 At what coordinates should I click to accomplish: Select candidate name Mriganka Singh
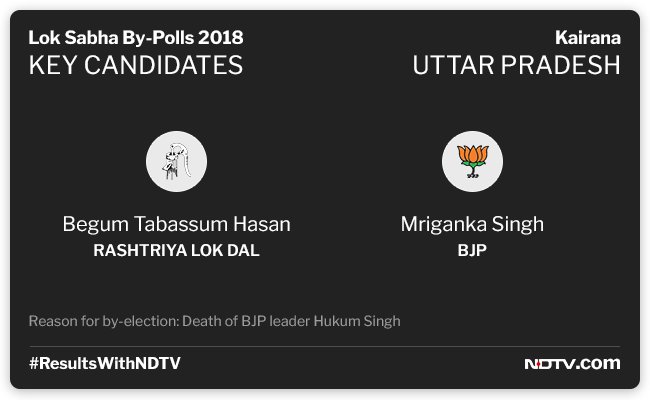point(472,224)
